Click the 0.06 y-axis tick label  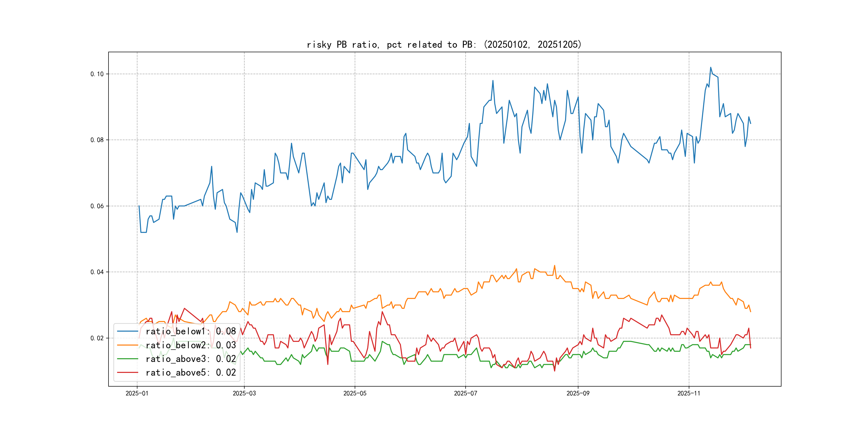(x=97, y=206)
